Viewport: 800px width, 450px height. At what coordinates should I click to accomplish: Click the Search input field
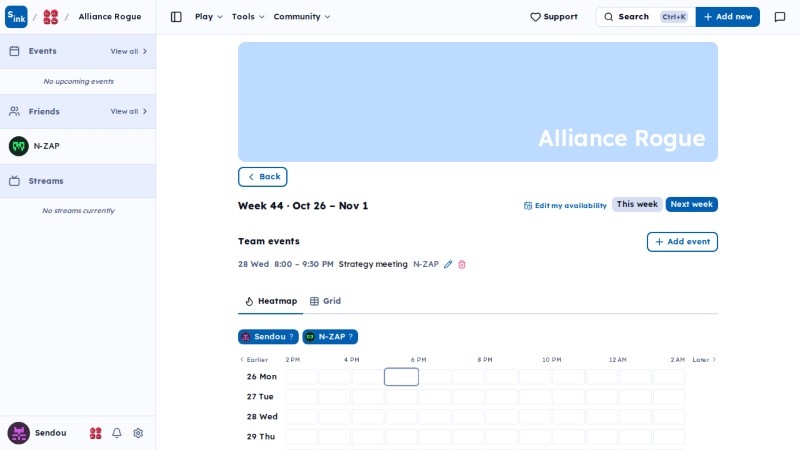(x=645, y=17)
